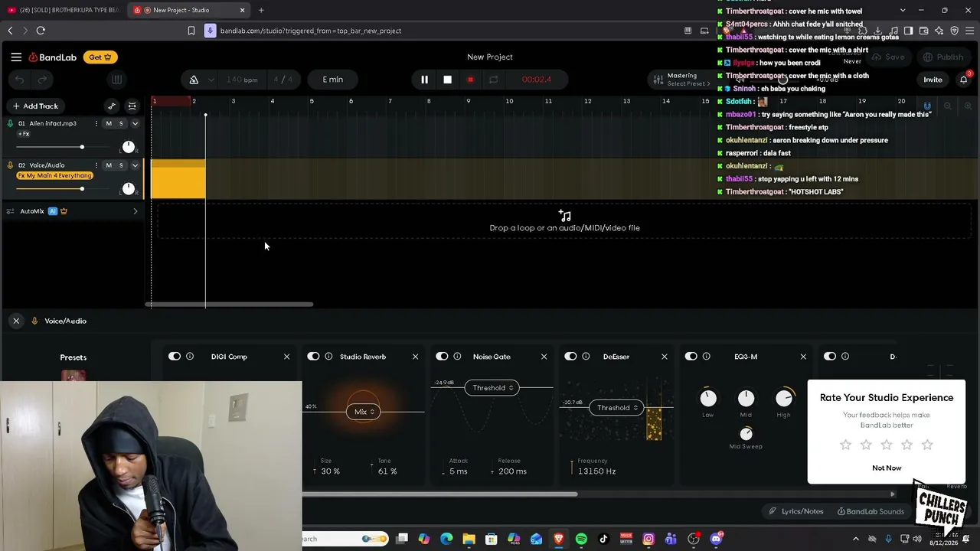The width and height of the screenshot is (980, 551).
Task: Add Fx to Alien infact.mp3 track
Action: [24, 134]
